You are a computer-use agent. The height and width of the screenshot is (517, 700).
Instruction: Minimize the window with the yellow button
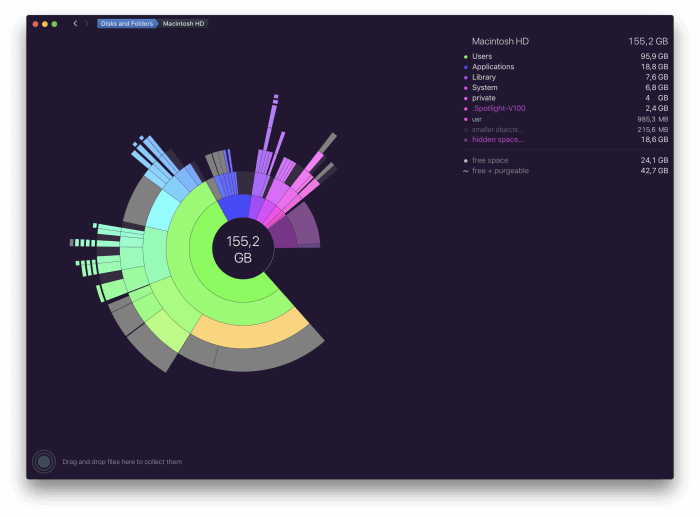pos(45,24)
